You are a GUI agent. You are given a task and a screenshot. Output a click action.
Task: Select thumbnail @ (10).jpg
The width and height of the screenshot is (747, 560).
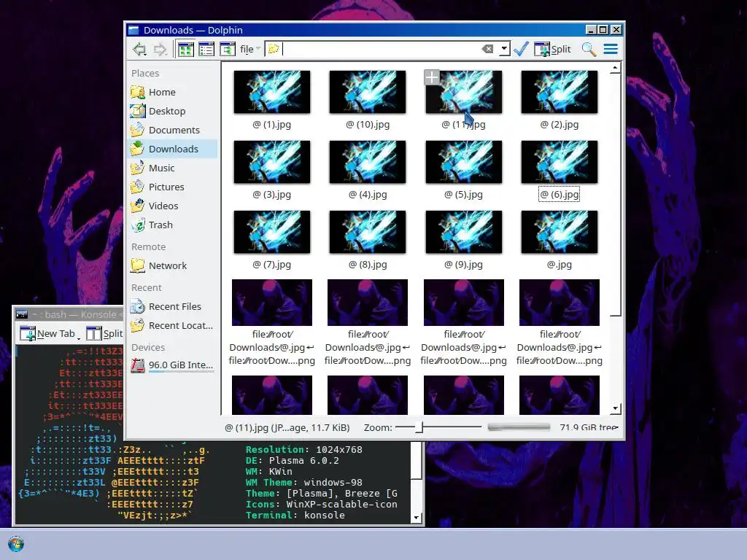pos(368,92)
